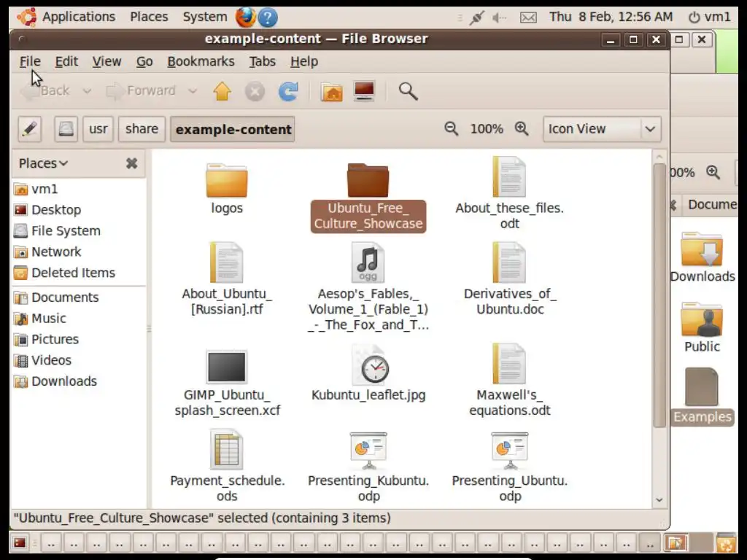Open the Bookmarks menu
This screenshot has width=747, height=560.
click(x=201, y=61)
